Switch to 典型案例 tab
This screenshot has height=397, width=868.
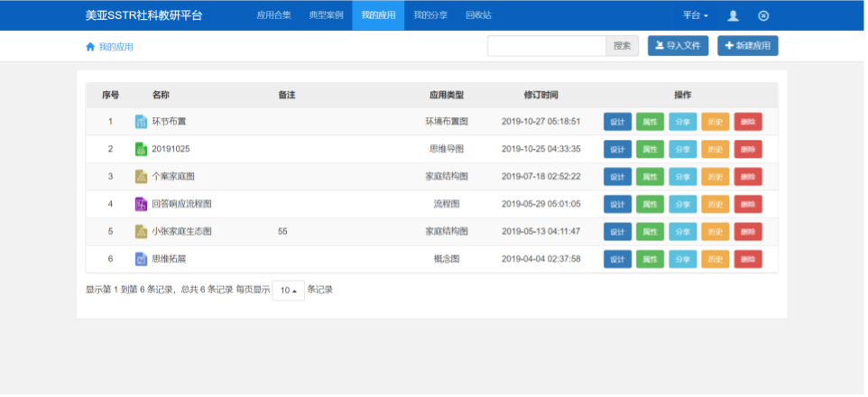point(326,15)
